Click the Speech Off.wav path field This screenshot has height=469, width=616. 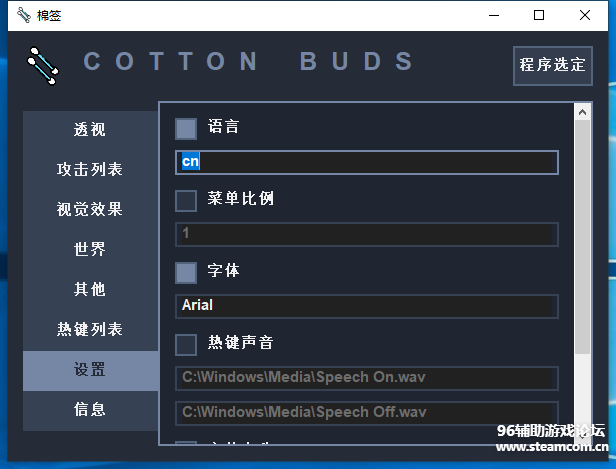tap(366, 412)
